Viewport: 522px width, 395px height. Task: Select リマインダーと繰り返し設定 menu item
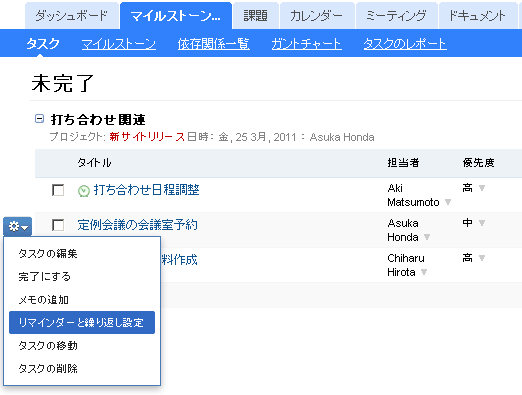[82, 322]
